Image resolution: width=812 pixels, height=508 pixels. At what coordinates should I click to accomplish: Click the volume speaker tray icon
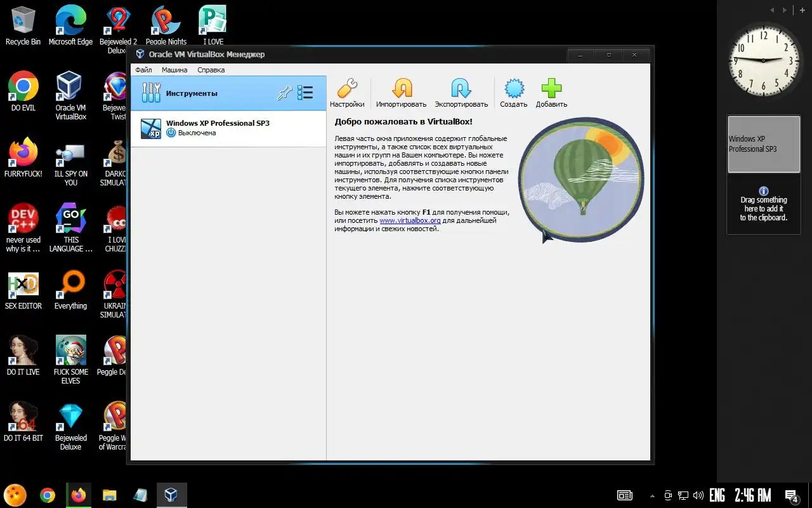[x=698, y=495]
